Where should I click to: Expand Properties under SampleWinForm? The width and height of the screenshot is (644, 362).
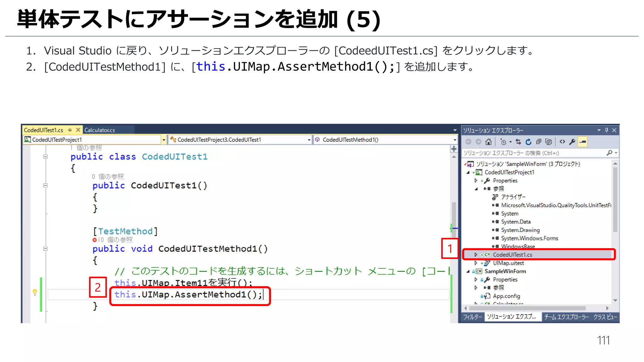[476, 280]
